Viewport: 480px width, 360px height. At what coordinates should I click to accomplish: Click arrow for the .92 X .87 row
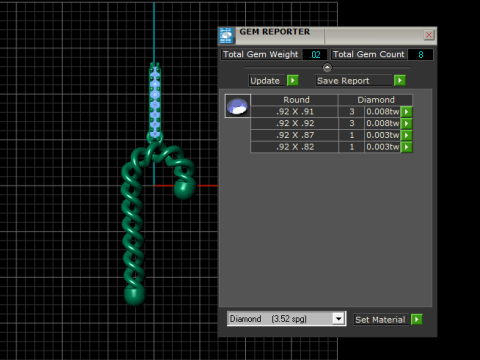[x=406, y=135]
